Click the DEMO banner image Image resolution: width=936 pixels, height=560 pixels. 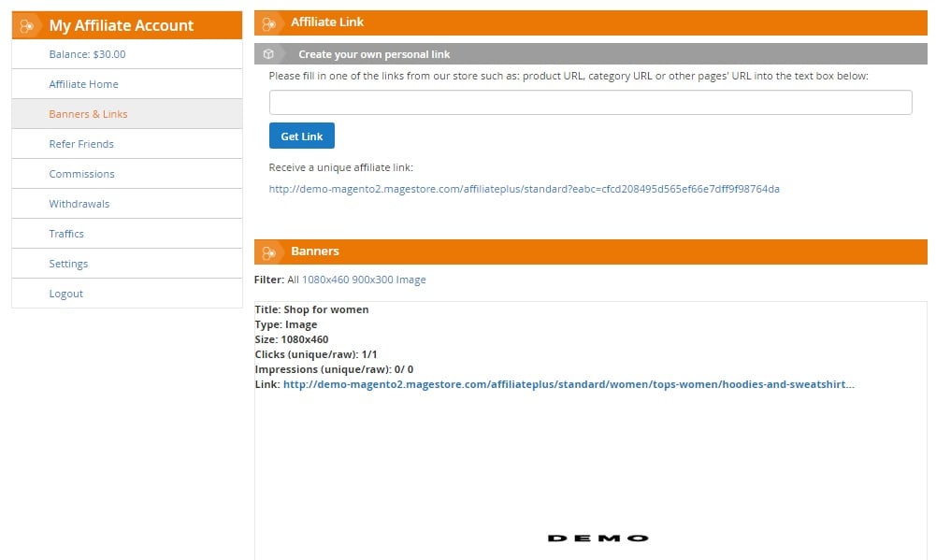(598, 538)
